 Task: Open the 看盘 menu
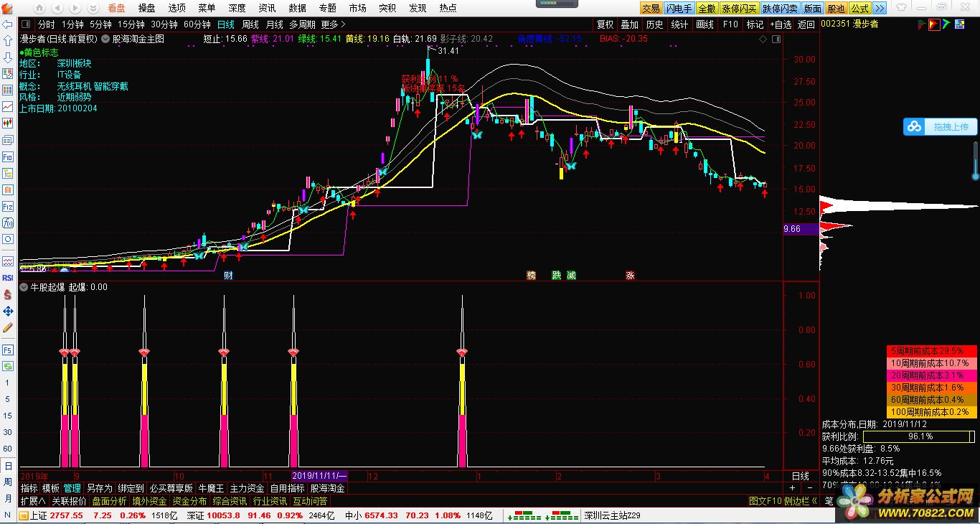pos(116,8)
